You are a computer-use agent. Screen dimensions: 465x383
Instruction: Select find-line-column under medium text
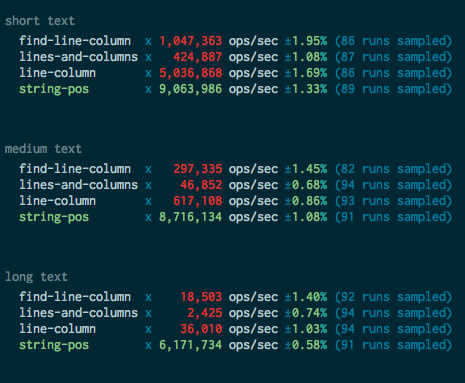pos(75,169)
